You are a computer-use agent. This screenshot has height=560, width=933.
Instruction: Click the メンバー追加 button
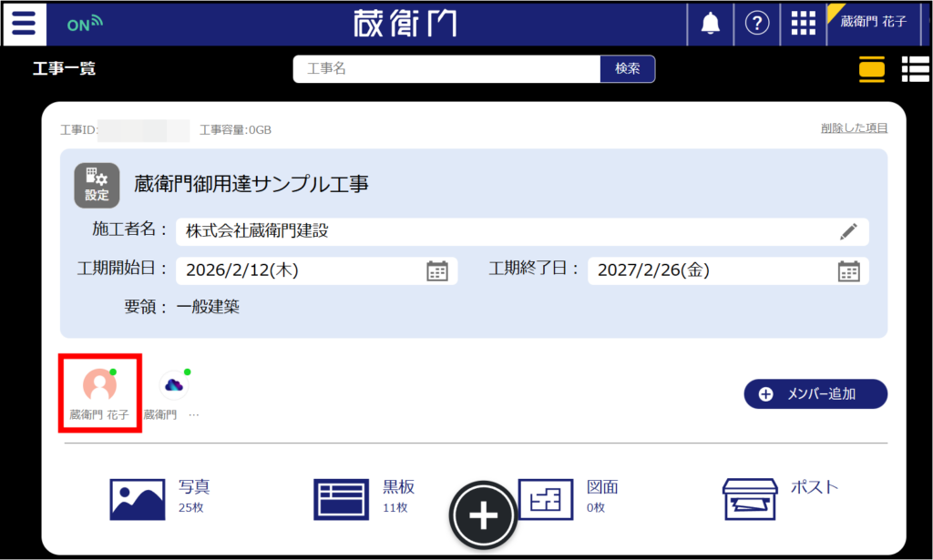(815, 393)
